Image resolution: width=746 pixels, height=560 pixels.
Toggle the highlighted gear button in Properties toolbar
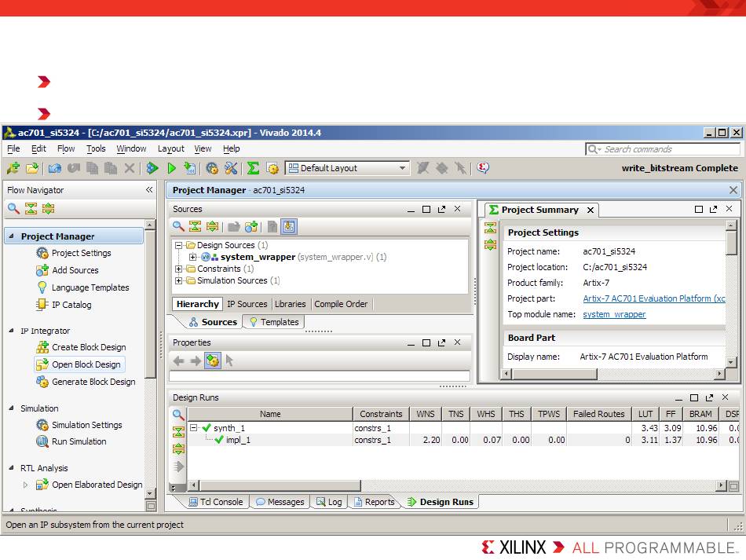(213, 361)
